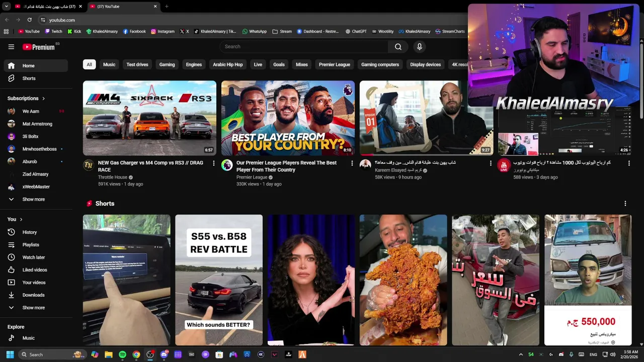Select the Music filter chip

pos(109,64)
